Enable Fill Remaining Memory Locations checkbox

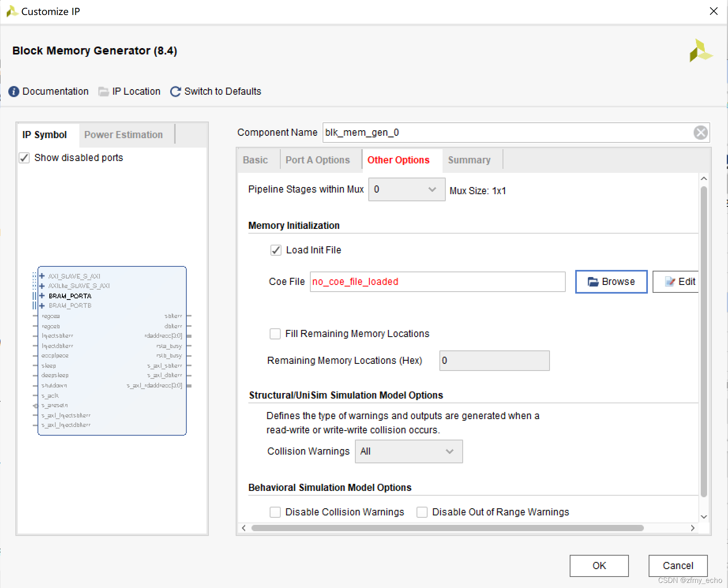tap(275, 334)
